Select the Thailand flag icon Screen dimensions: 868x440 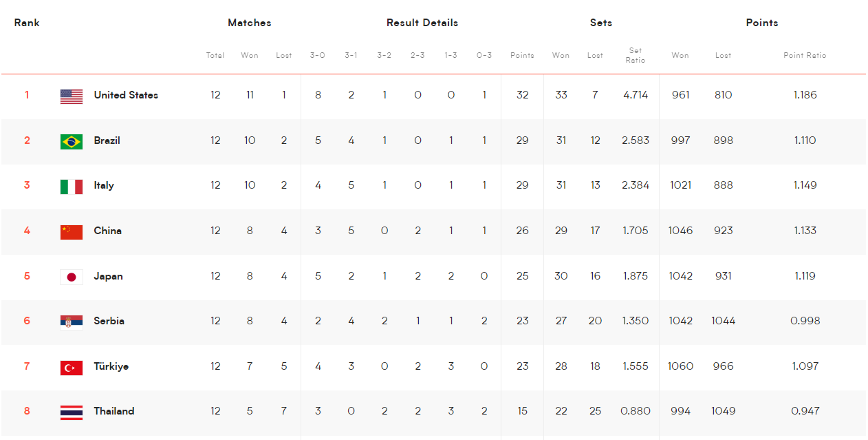(72, 412)
